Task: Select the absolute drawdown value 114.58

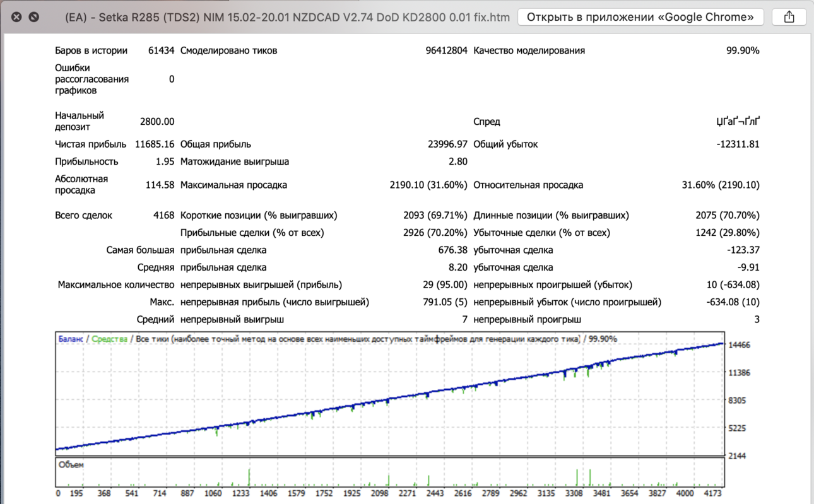Action: pos(160,185)
